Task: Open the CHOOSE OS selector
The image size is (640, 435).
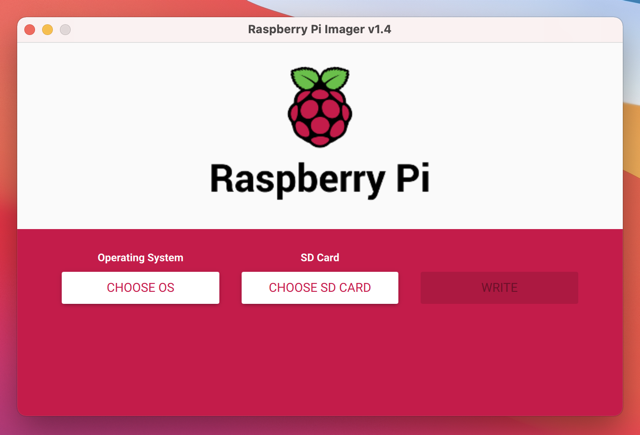Action: click(140, 288)
